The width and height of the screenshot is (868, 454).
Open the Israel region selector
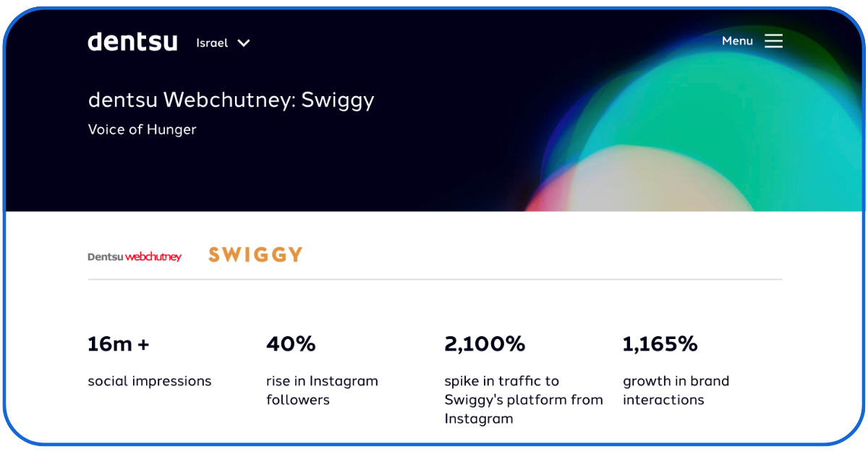pyautogui.click(x=212, y=43)
